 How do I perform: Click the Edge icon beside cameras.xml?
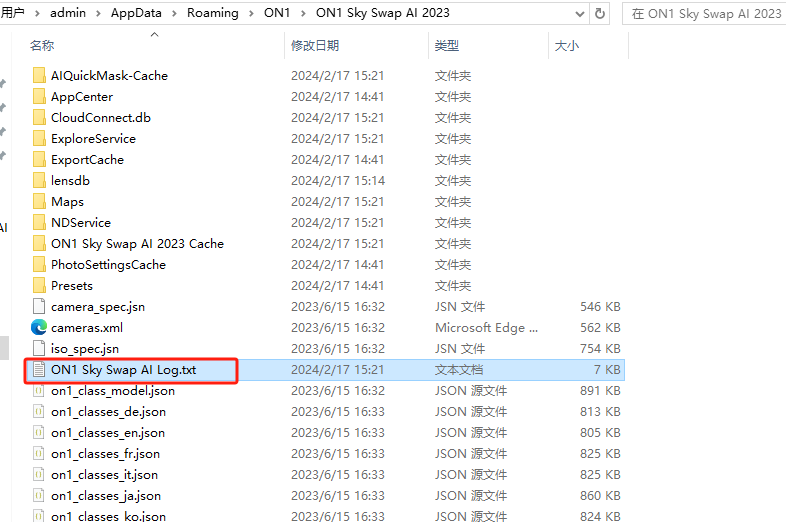[39, 327]
